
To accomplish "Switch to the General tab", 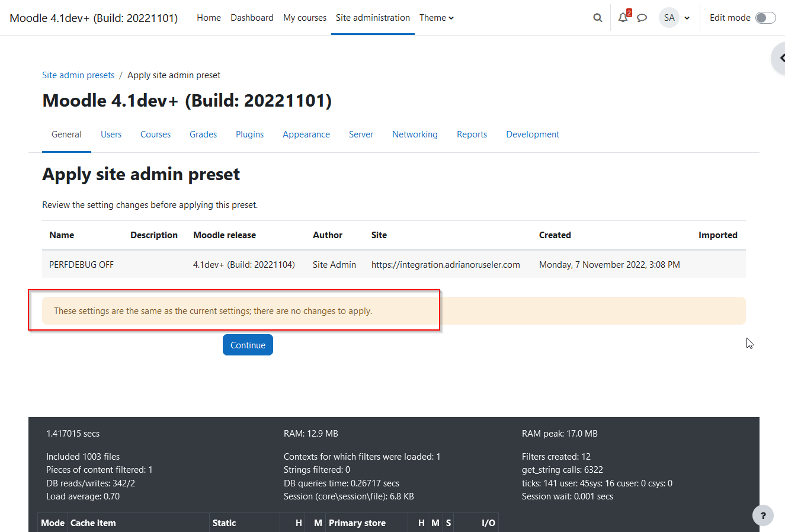I will point(66,134).
